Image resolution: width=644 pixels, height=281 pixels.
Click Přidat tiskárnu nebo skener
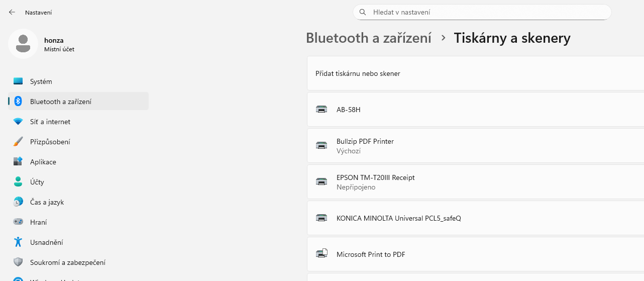click(358, 73)
